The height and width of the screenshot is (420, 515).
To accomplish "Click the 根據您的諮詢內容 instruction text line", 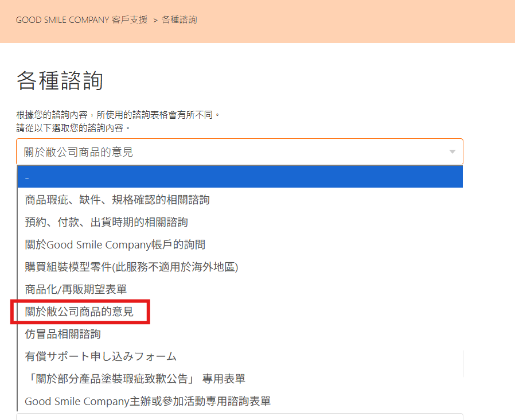I will [x=118, y=115].
